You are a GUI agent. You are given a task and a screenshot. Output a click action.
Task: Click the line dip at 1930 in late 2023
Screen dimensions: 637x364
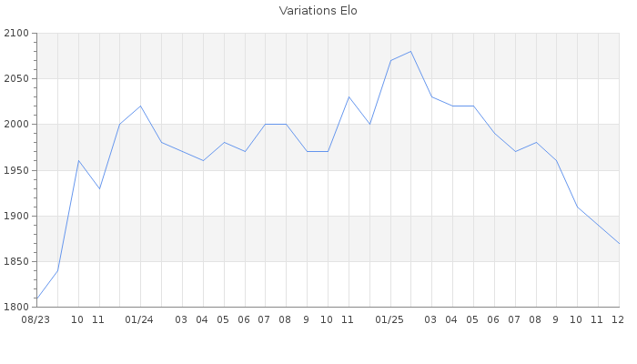coord(99,188)
